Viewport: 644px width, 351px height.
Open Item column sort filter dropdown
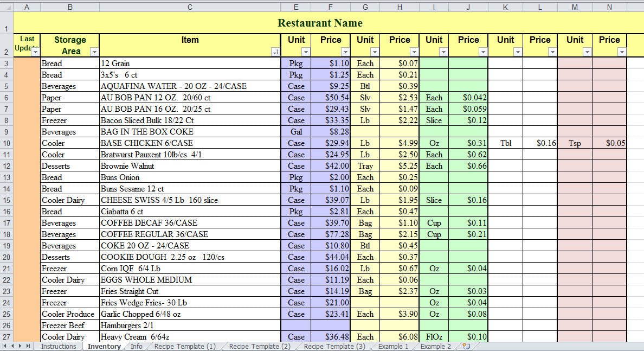[x=275, y=52]
